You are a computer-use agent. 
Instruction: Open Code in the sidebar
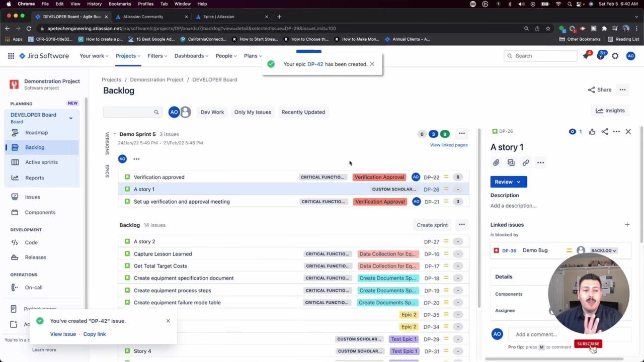(31, 242)
